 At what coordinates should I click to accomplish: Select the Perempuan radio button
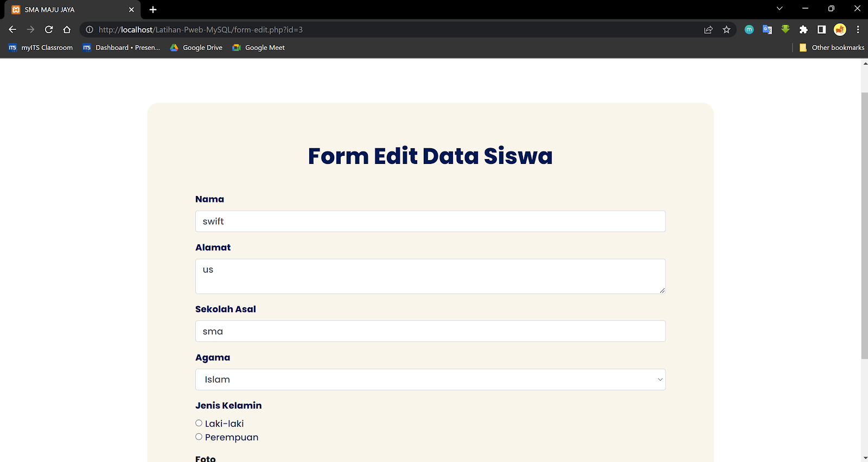[x=199, y=437]
